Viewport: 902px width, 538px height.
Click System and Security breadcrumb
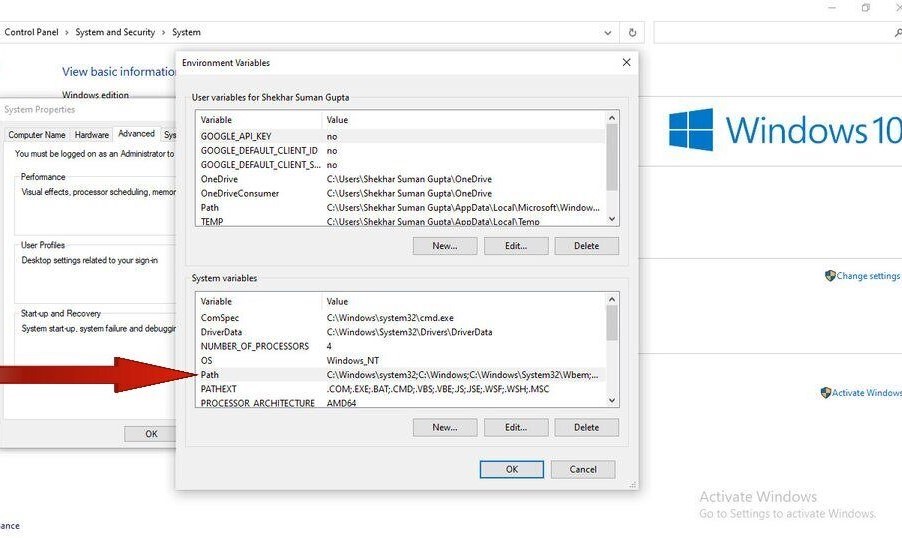coord(115,32)
